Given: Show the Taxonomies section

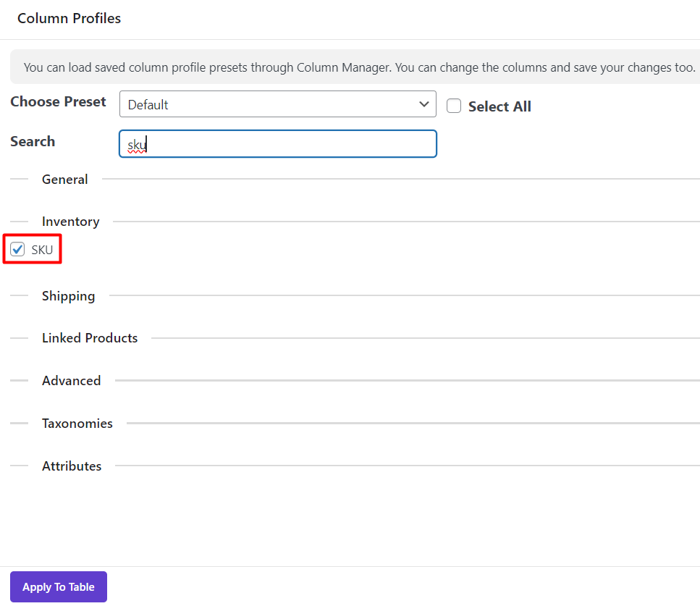Looking at the screenshot, I should point(77,424).
